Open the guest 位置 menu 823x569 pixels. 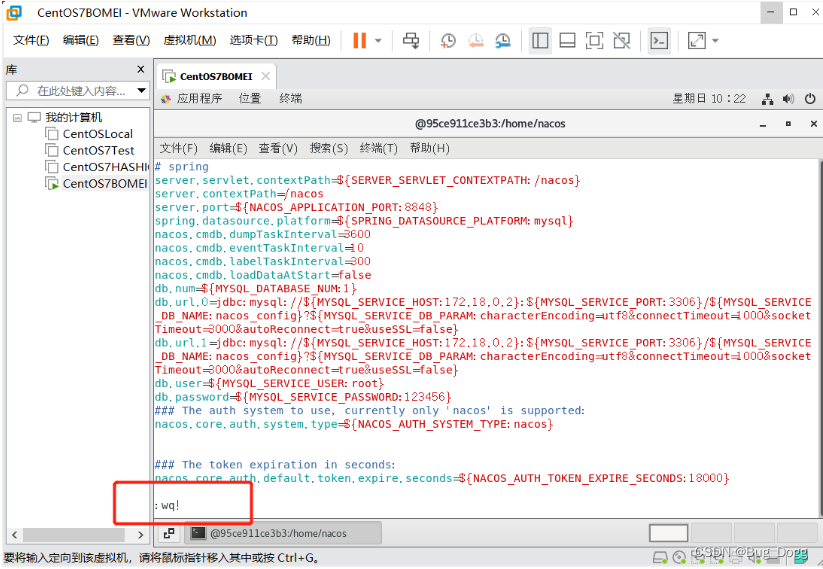coord(250,99)
